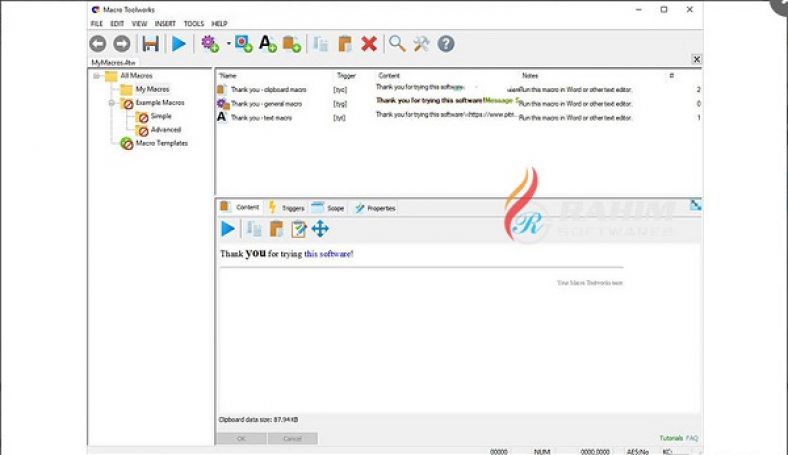This screenshot has height=455, width=788.
Task: Switch to the Content tab
Action: tap(240, 207)
